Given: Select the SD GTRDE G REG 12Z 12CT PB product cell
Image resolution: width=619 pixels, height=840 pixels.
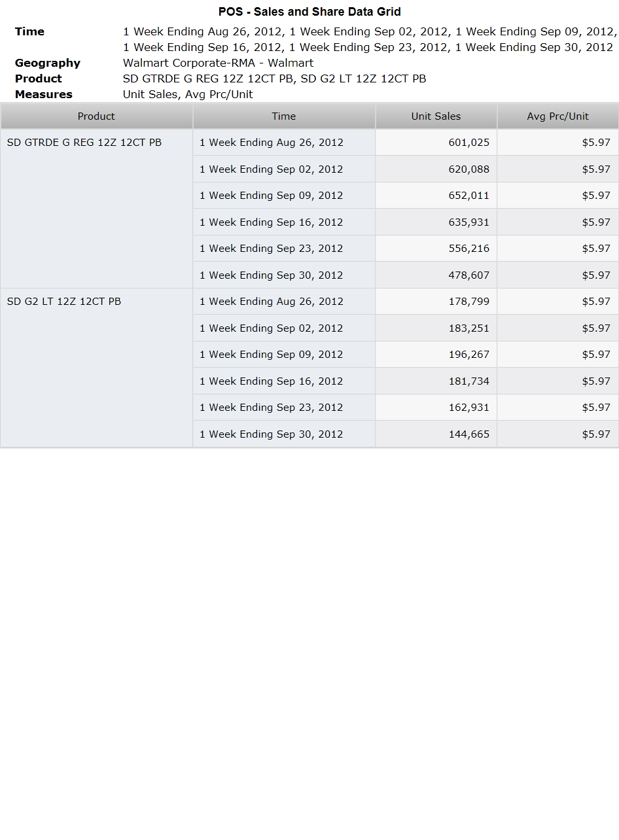Looking at the screenshot, I should [96, 209].
